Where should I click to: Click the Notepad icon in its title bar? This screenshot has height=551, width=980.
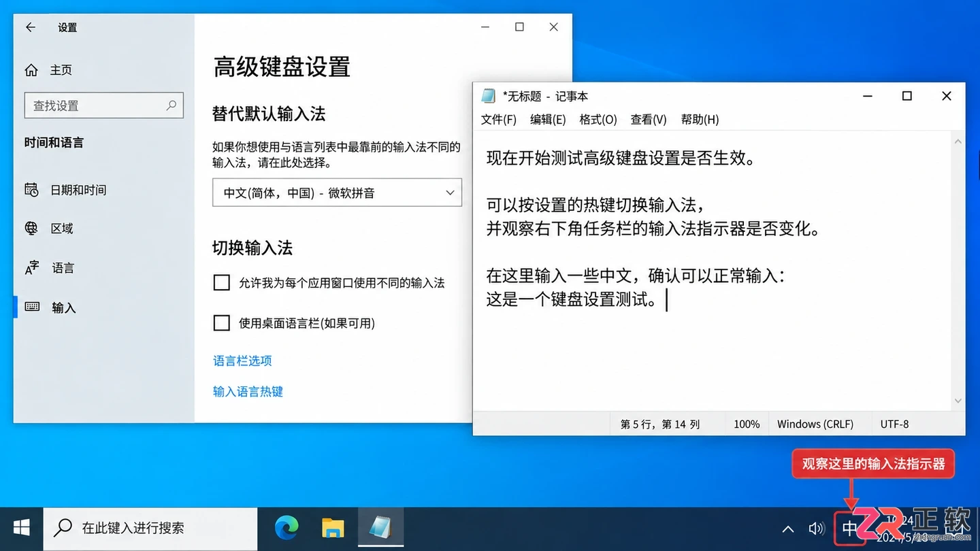click(x=488, y=96)
